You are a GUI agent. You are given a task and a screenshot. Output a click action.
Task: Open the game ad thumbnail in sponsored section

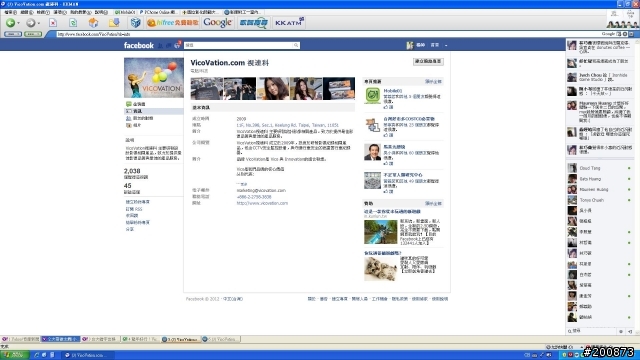380,232
